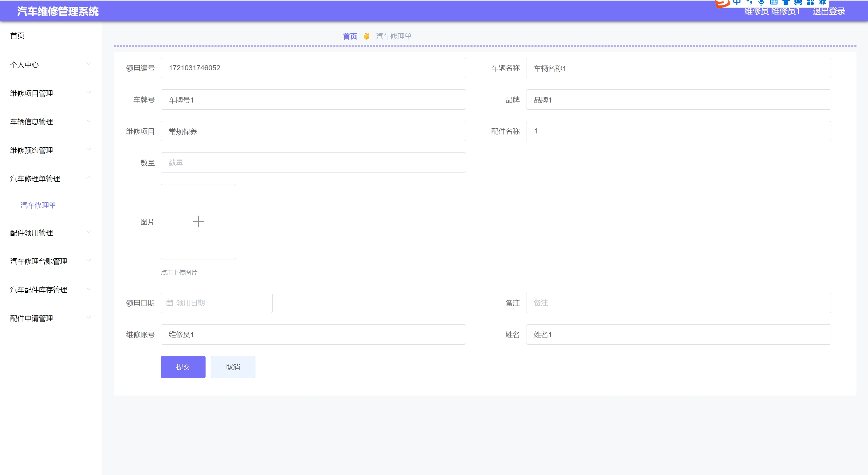Viewport: 868px width, 475px height.
Task: Click the Sogou game controller icon
Action: pyautogui.click(x=798, y=2)
